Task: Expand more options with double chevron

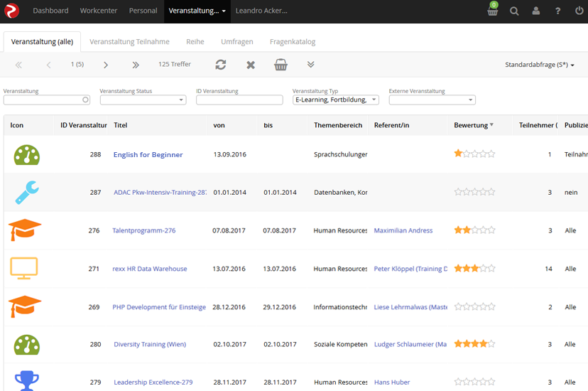Action: [311, 65]
